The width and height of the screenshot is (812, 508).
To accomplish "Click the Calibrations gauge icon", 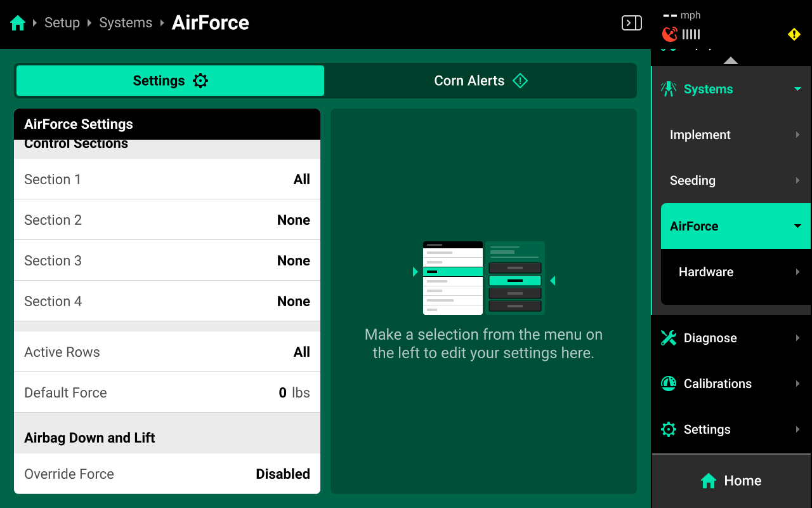I will pos(669,384).
